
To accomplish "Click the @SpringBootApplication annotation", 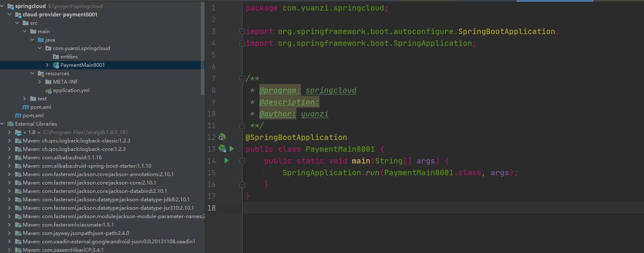I will 296,137.
